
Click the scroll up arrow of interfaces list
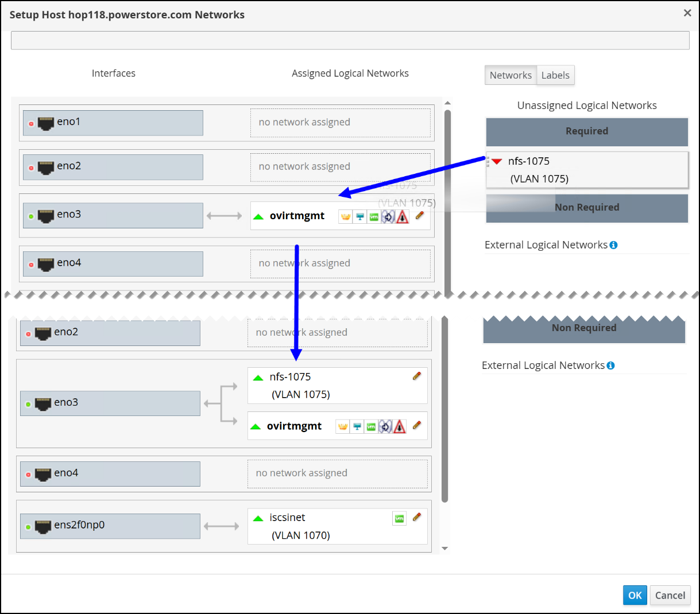pos(447,103)
